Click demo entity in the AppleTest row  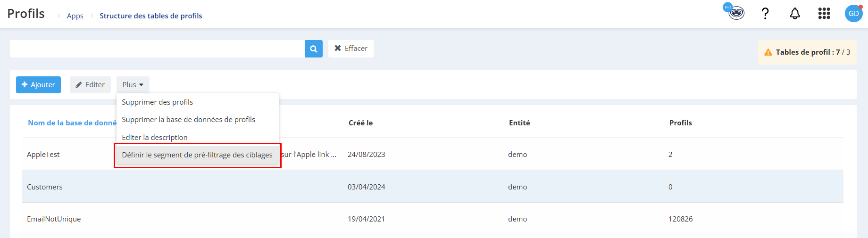[517, 155]
